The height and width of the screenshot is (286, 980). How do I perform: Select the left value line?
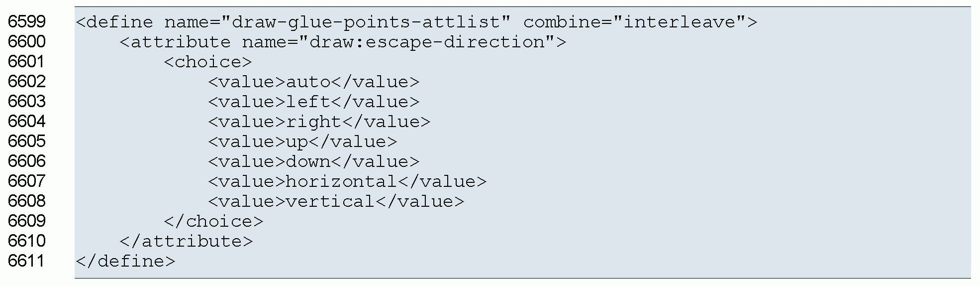click(313, 102)
